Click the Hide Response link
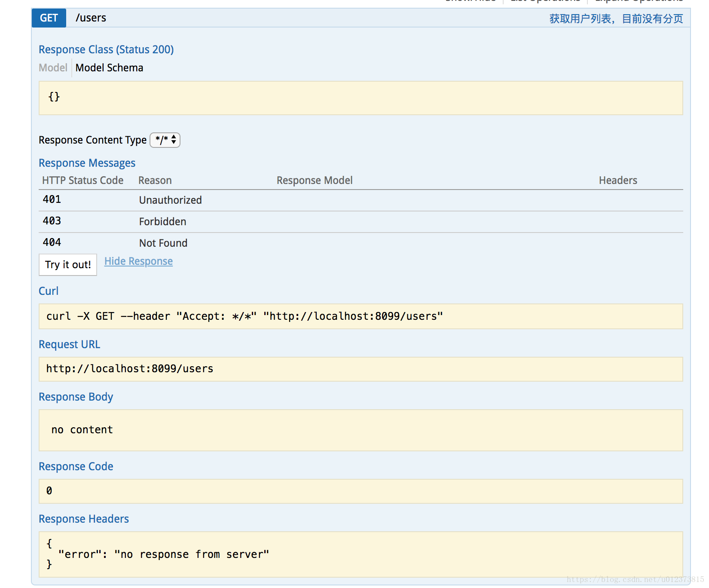 (138, 261)
